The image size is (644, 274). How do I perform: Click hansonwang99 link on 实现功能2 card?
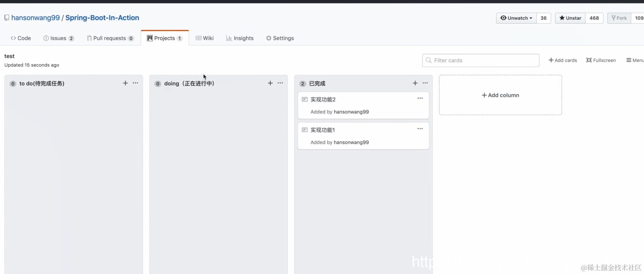pyautogui.click(x=351, y=112)
